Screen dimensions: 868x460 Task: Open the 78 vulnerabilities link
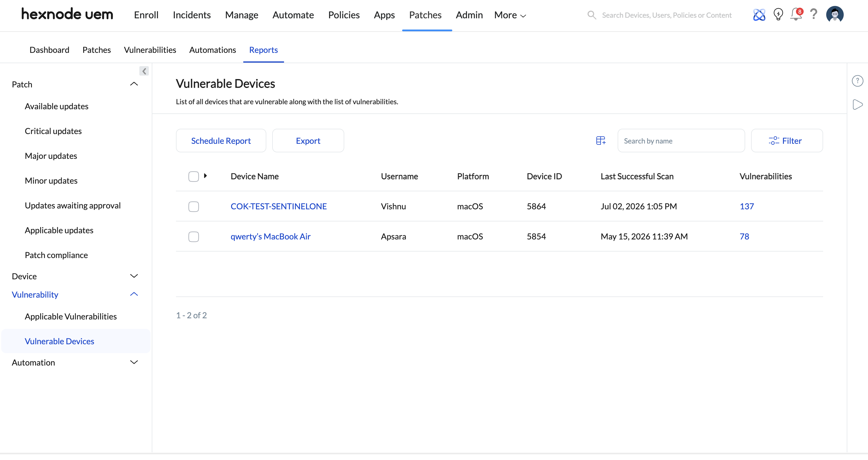coord(744,236)
